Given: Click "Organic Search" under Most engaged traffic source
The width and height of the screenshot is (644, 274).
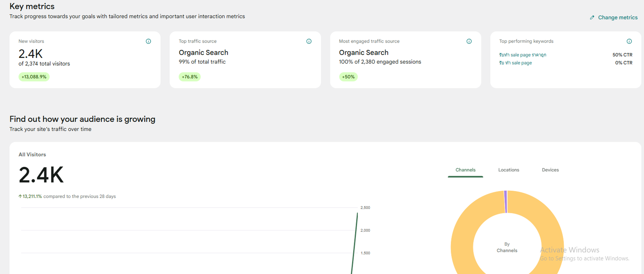Looking at the screenshot, I should [363, 52].
